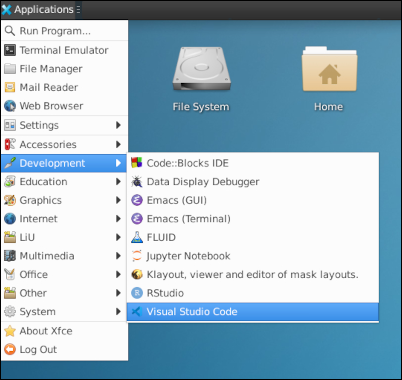Click the 'Data Display Debugger' label
Image resolution: width=402 pixels, height=380 pixels.
[203, 182]
